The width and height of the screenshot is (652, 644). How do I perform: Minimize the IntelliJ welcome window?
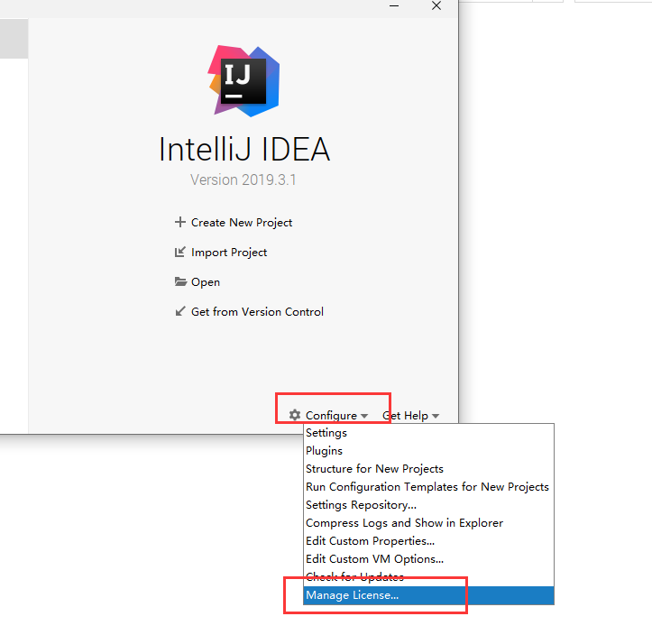pos(394,5)
